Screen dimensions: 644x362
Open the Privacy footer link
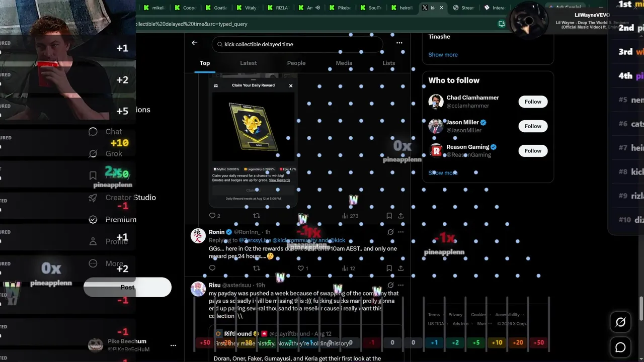click(x=455, y=315)
